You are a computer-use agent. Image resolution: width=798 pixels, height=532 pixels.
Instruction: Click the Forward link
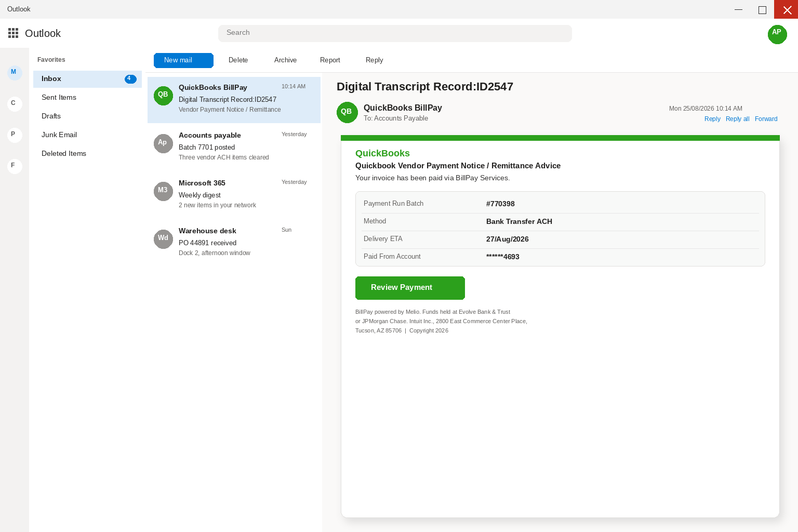[x=766, y=119]
